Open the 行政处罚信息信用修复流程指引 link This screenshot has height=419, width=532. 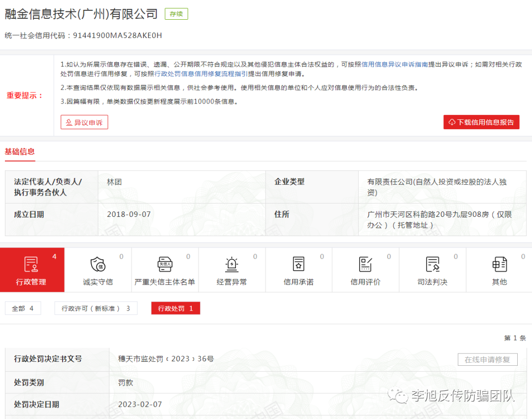point(201,74)
